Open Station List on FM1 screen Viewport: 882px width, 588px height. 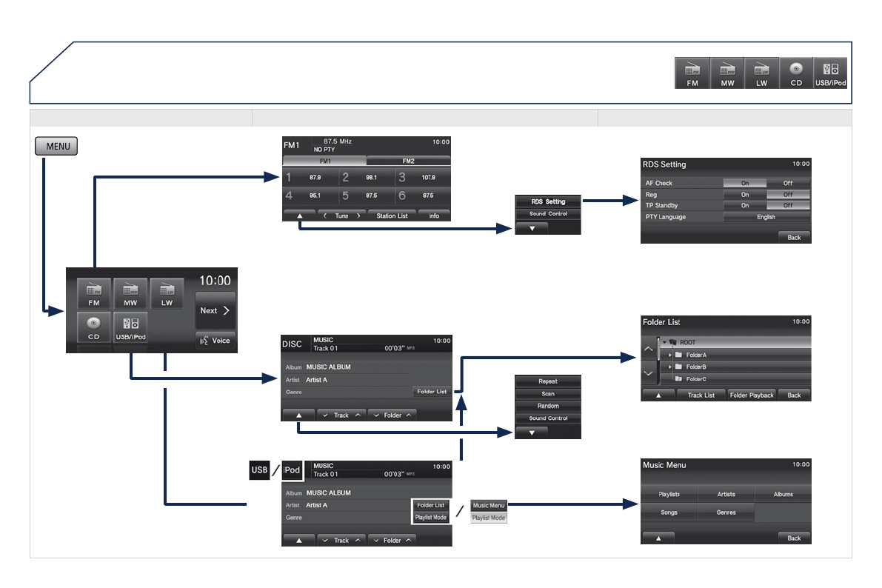[x=392, y=216]
